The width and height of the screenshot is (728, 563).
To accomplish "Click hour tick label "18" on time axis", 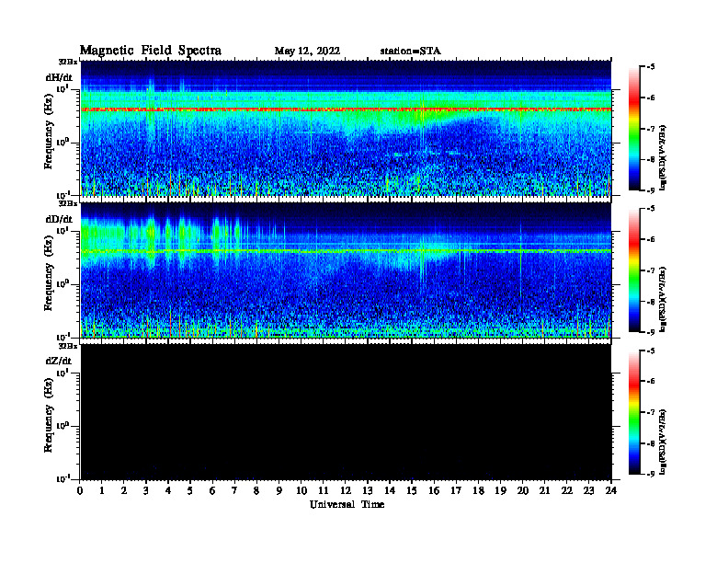I will pyautogui.click(x=478, y=491).
